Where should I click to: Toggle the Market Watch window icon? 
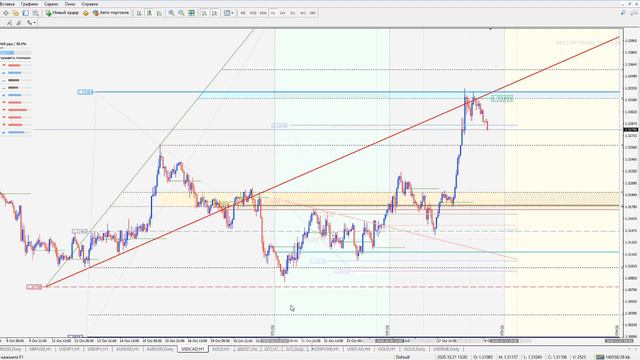[x=25, y=13]
